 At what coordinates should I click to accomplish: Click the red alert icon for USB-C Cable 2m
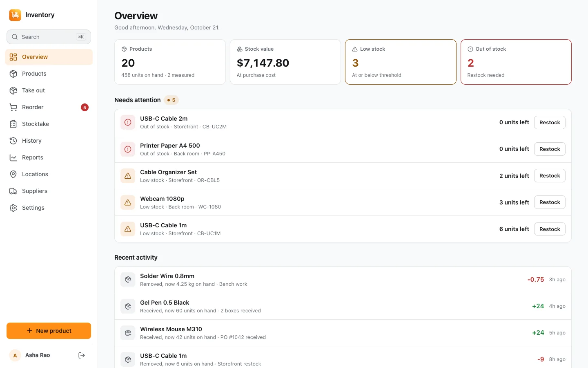tap(128, 122)
